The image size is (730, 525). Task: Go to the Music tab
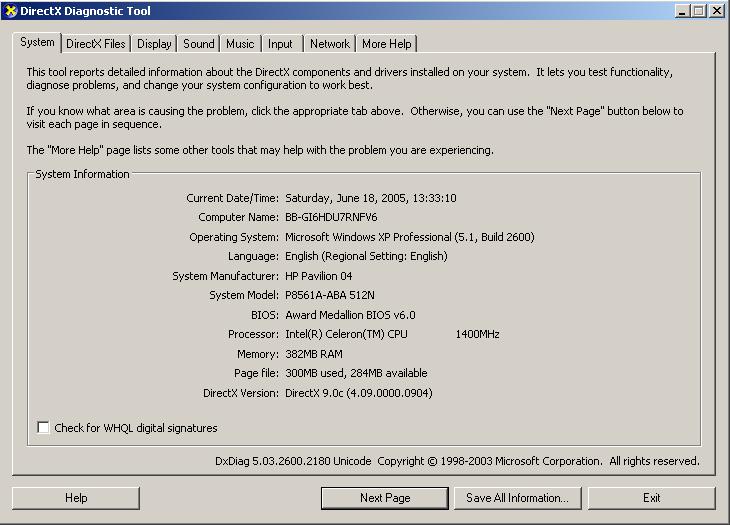[x=240, y=44]
